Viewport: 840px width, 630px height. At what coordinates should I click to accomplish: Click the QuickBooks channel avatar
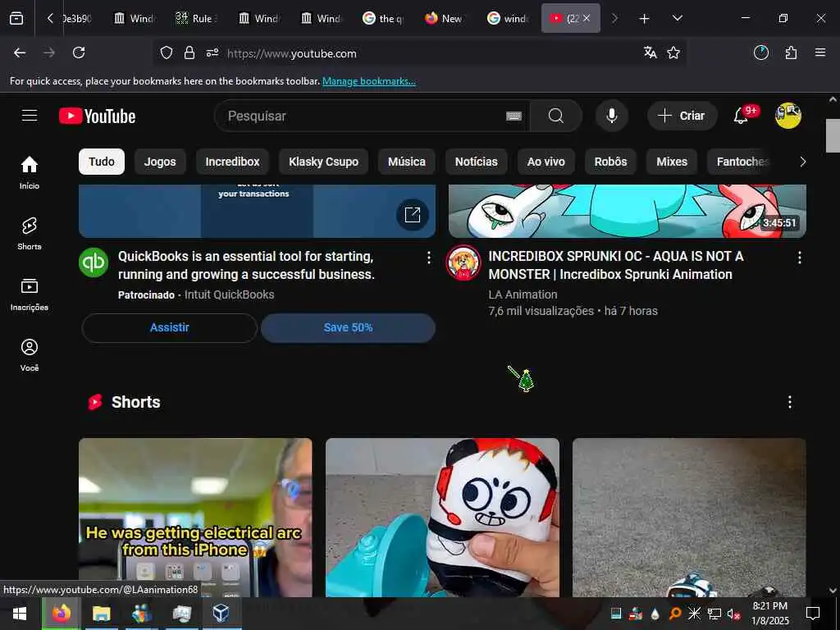click(x=94, y=262)
